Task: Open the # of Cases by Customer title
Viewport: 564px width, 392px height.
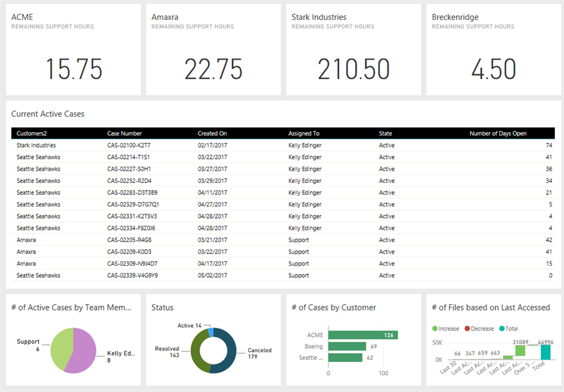Action: point(333,307)
